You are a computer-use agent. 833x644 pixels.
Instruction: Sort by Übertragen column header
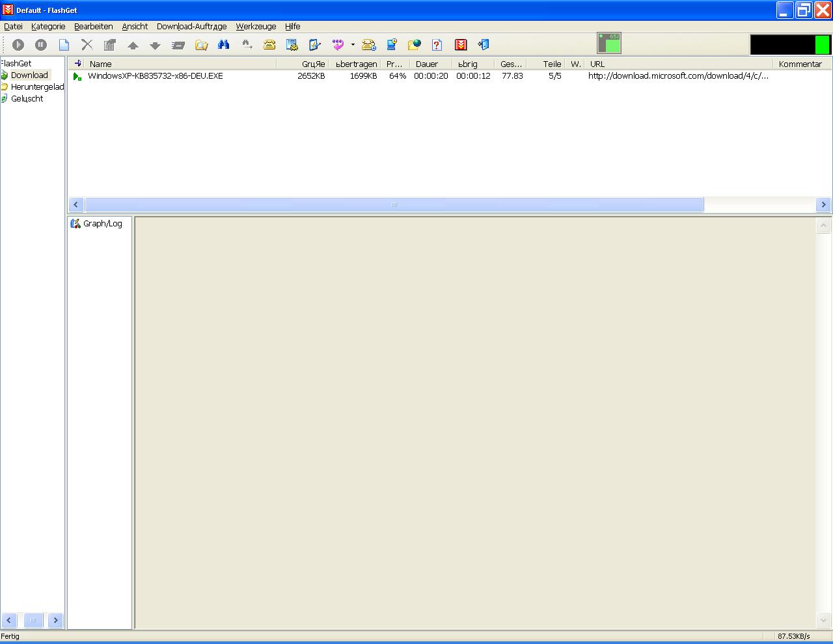pyautogui.click(x=356, y=64)
